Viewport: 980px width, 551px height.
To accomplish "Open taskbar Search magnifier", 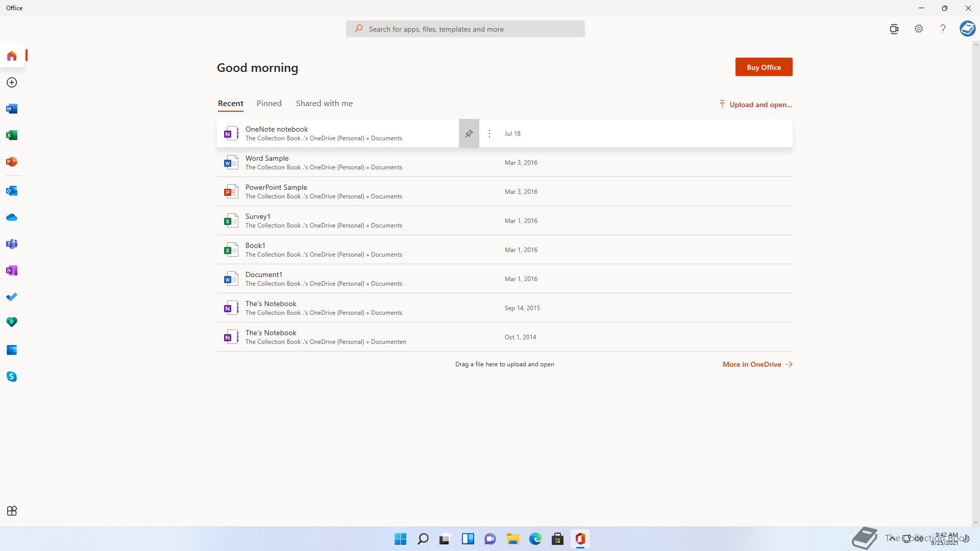I will point(423,539).
